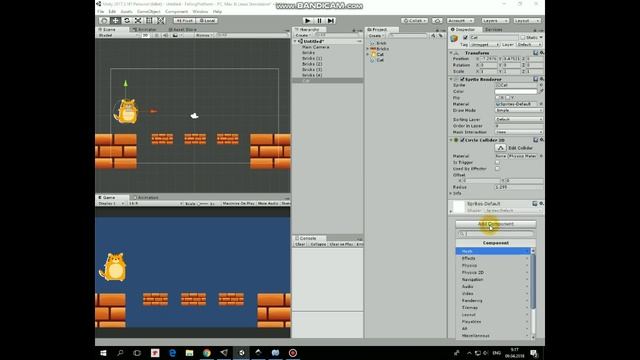Open the Collab dropdown

coord(414,20)
